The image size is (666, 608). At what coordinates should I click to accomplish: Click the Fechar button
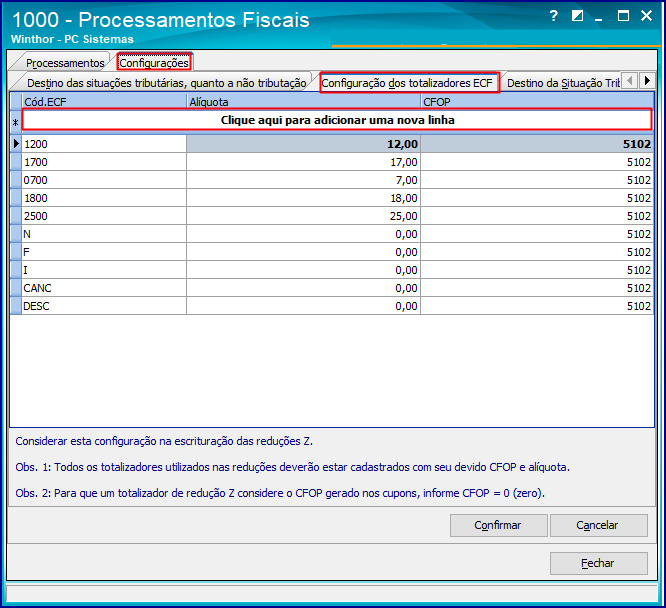pyautogui.click(x=598, y=563)
